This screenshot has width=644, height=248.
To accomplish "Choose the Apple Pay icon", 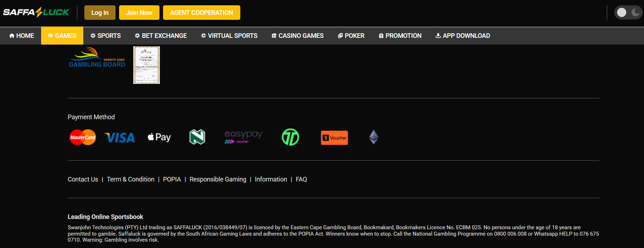I will pos(159,137).
